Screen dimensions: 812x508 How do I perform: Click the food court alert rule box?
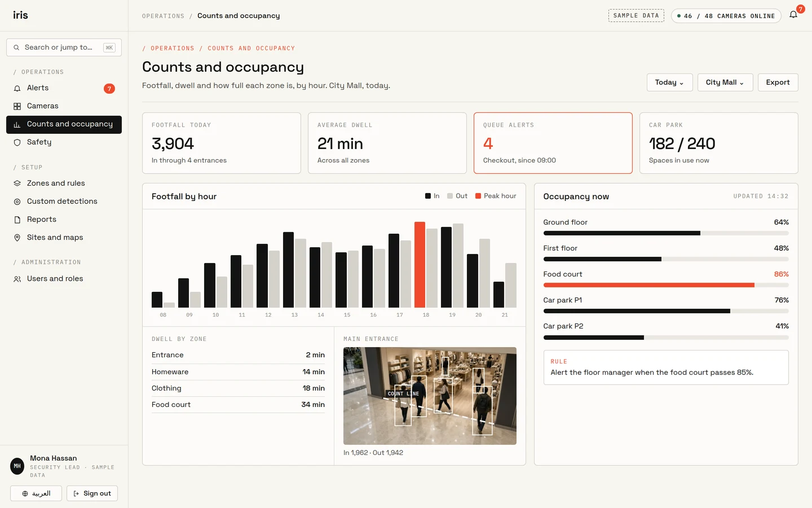(666, 367)
